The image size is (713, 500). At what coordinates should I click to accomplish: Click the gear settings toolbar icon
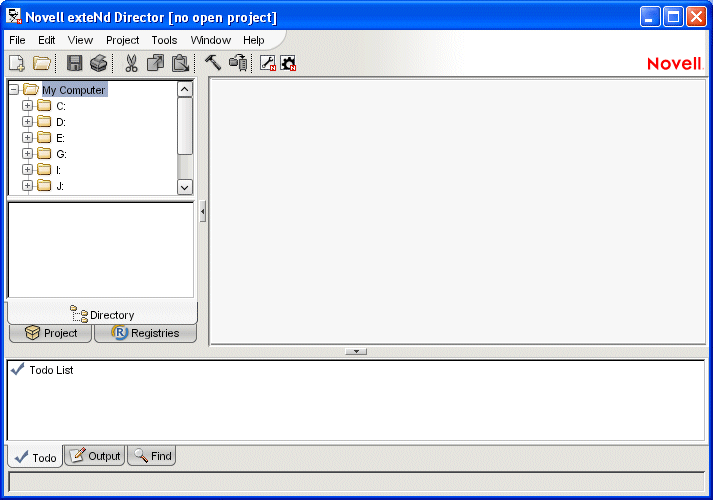tap(288, 63)
